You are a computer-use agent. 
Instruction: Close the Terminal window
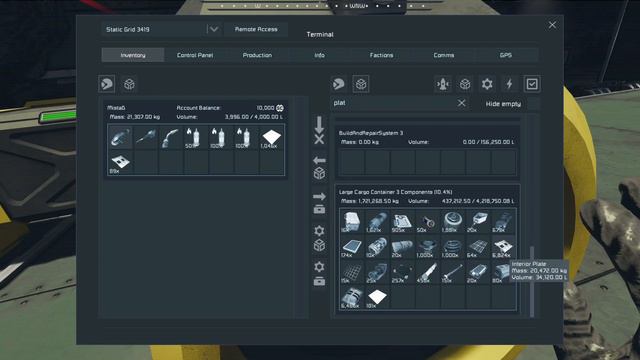(552, 25)
